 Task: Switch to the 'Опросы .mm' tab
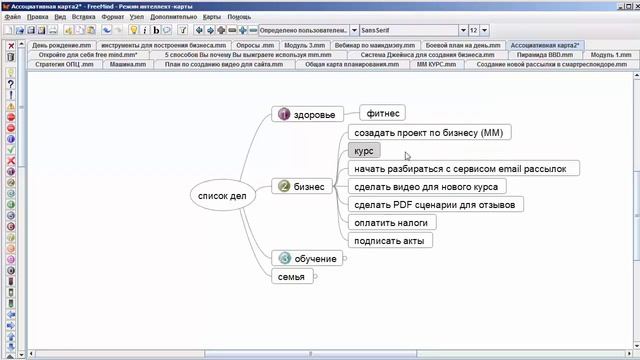(x=255, y=45)
